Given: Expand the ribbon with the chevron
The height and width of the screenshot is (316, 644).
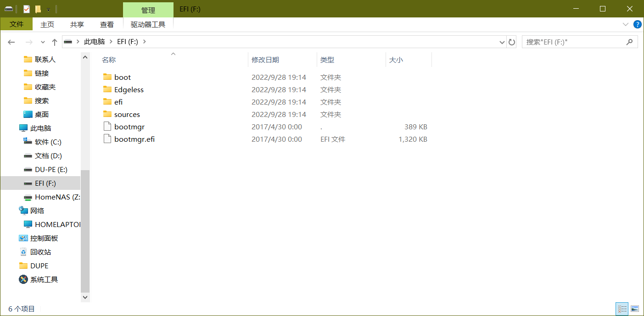Looking at the screenshot, I should tap(625, 24).
